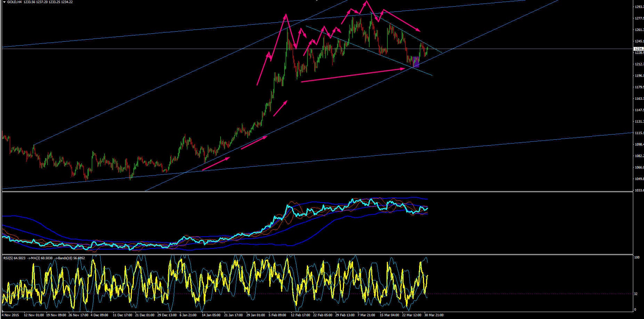Open the chart menu arrow beside GOLD,H4
This screenshot has height=319, width=644.
pos(4,2)
